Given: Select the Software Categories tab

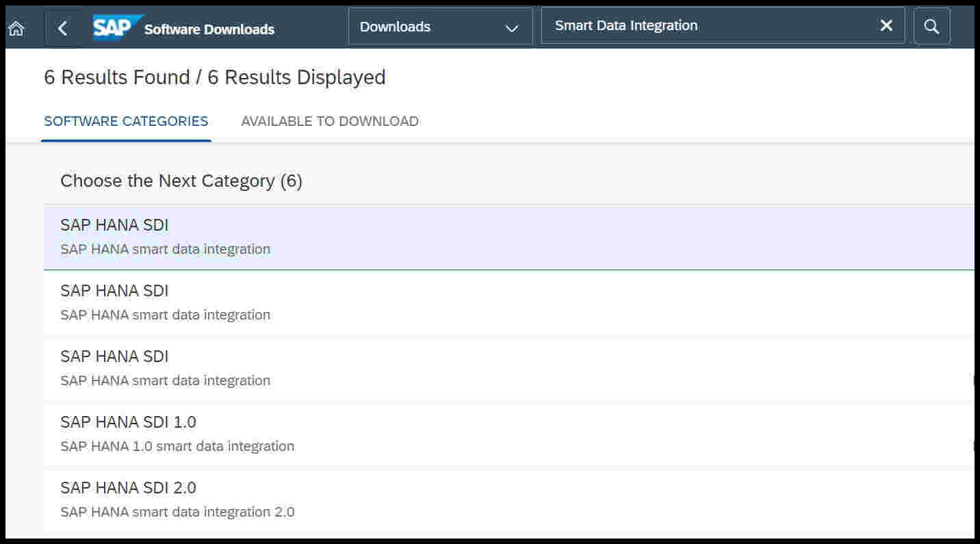Looking at the screenshot, I should click(126, 121).
